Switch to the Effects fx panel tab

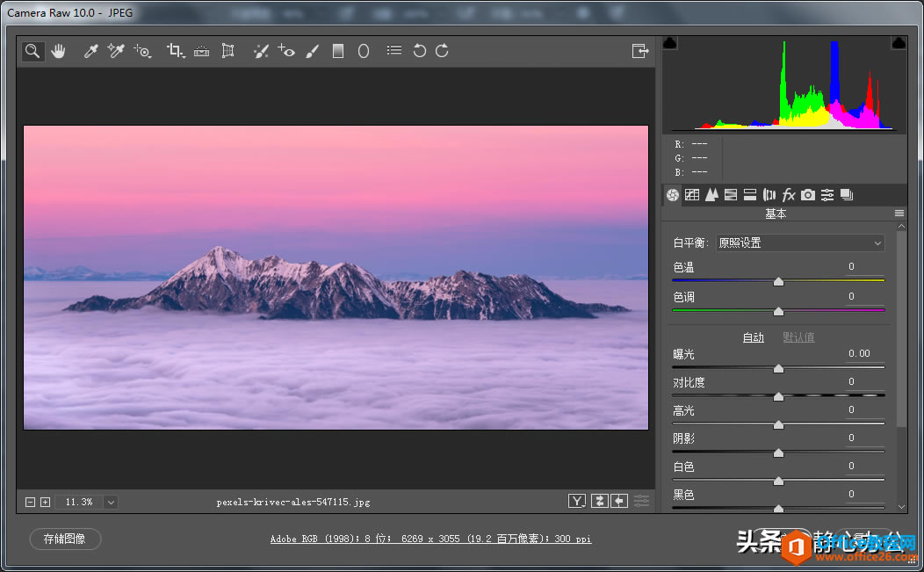click(x=789, y=194)
